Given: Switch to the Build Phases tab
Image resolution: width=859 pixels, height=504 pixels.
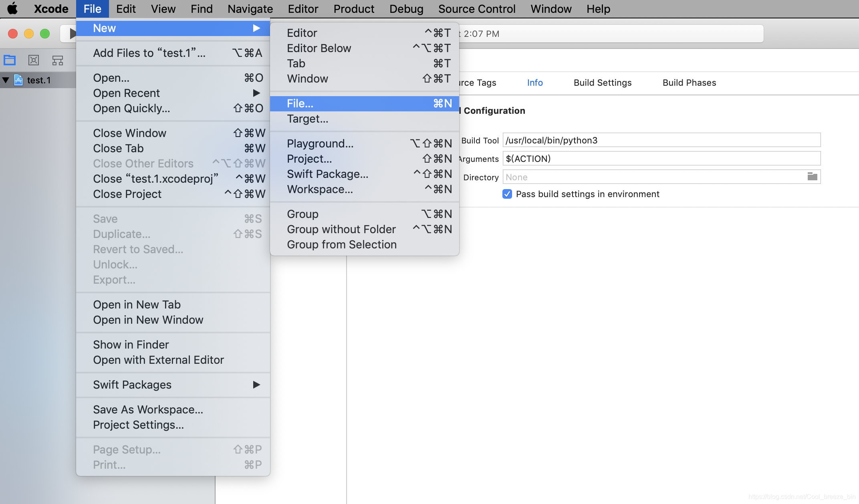Looking at the screenshot, I should 689,83.
